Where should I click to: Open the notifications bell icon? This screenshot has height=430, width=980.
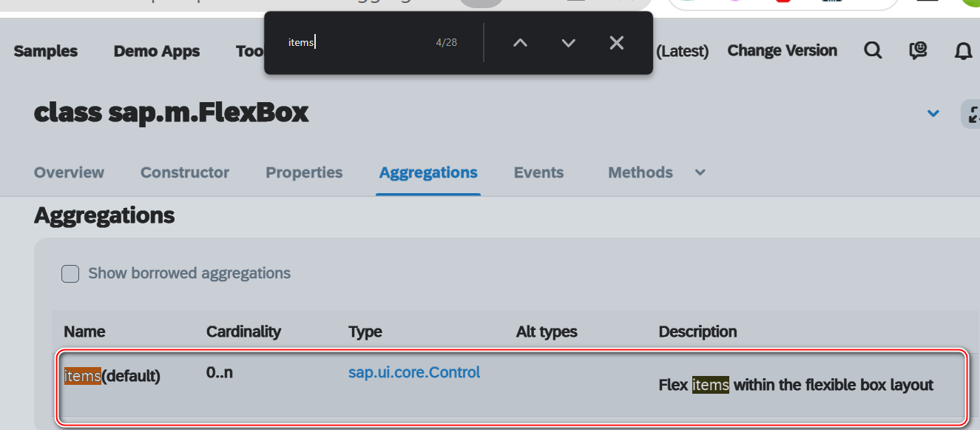coord(963,51)
